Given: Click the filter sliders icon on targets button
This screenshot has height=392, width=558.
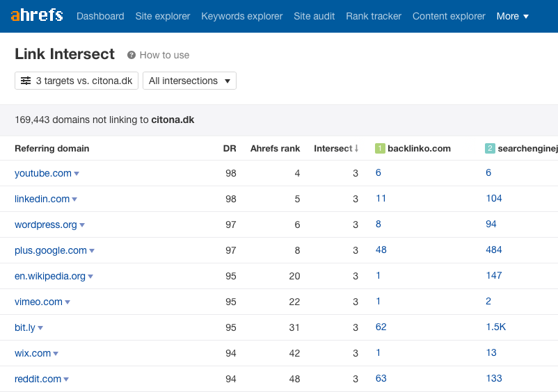Looking at the screenshot, I should pos(26,81).
